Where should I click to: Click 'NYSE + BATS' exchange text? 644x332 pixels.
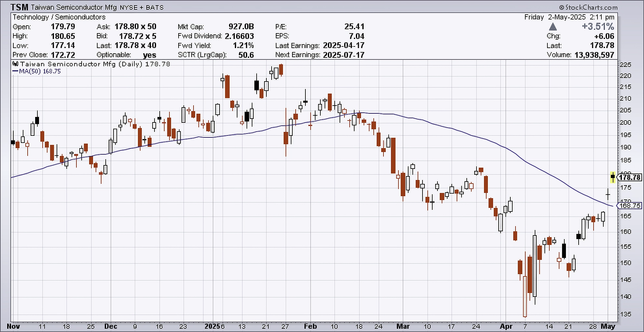point(141,7)
